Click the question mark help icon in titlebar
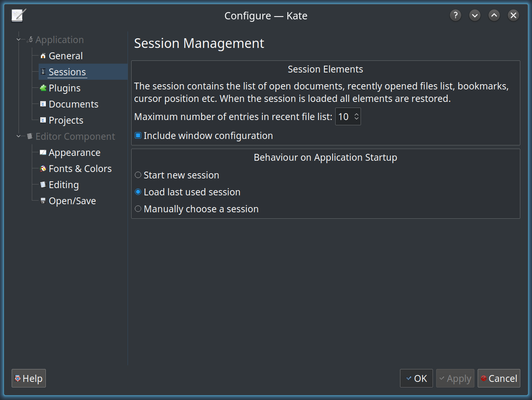 point(455,15)
